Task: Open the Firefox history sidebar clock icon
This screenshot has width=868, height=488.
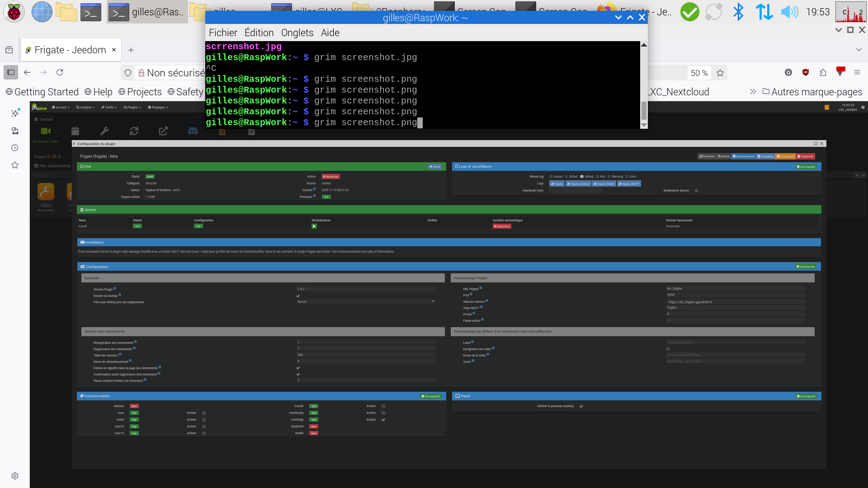Action: click(15, 148)
